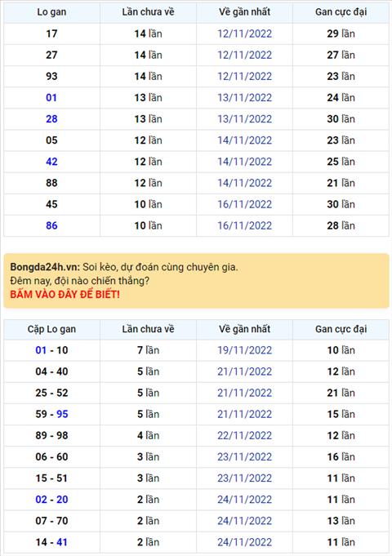Viewport: 392px width, 556px height.
Task: Click the 'Cặp Lo gan' column header
Action: tap(51, 329)
